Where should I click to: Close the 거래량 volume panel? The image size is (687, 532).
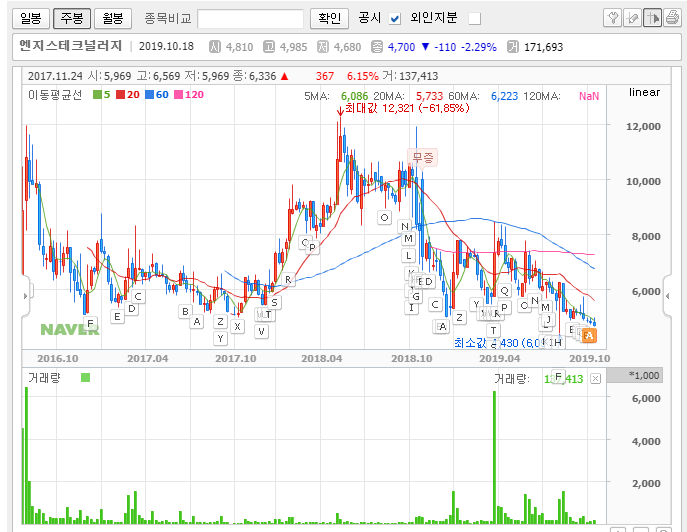[595, 379]
